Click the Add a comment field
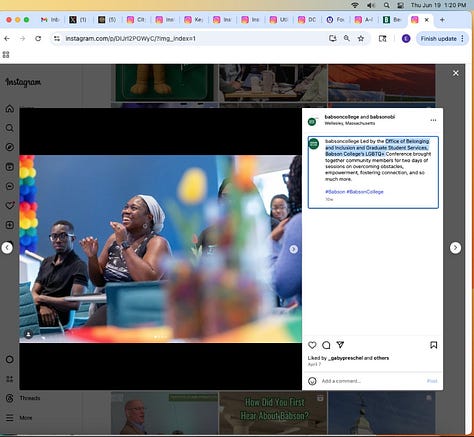Viewport: 474px width, 437px height. tap(372, 381)
